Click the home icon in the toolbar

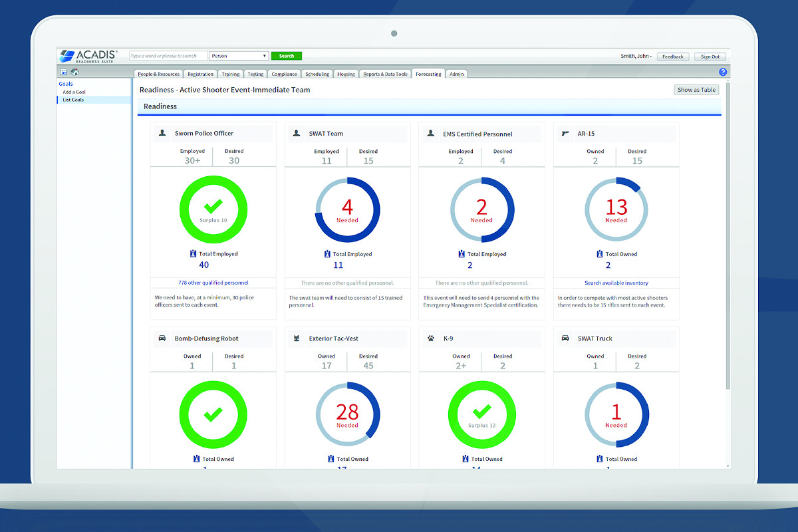[74, 72]
